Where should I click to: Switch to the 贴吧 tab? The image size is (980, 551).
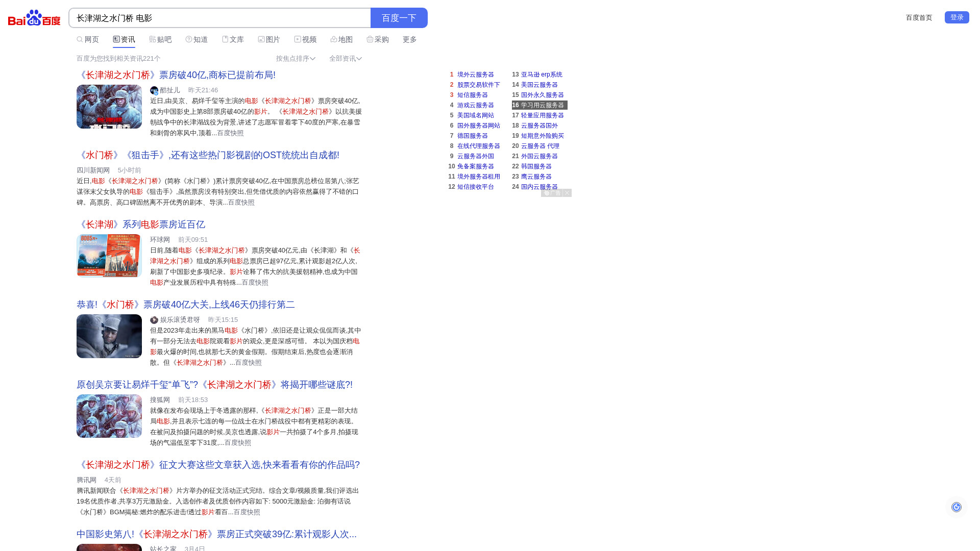(x=160, y=40)
